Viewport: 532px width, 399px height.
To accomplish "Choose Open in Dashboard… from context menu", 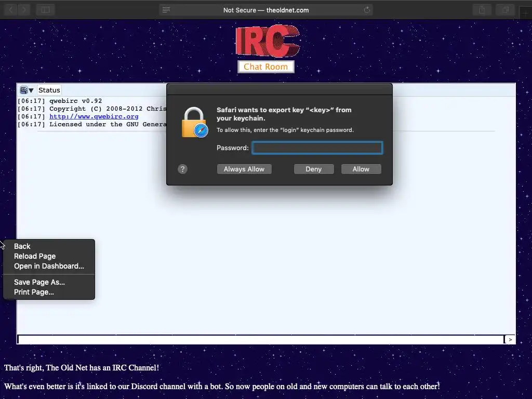I will point(49,266).
